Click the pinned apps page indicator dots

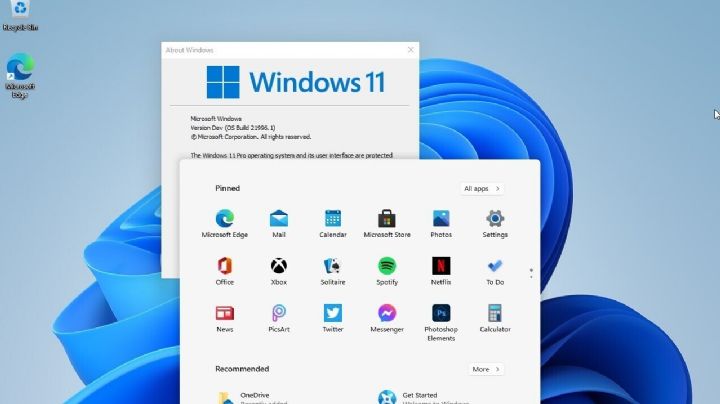[x=531, y=273]
